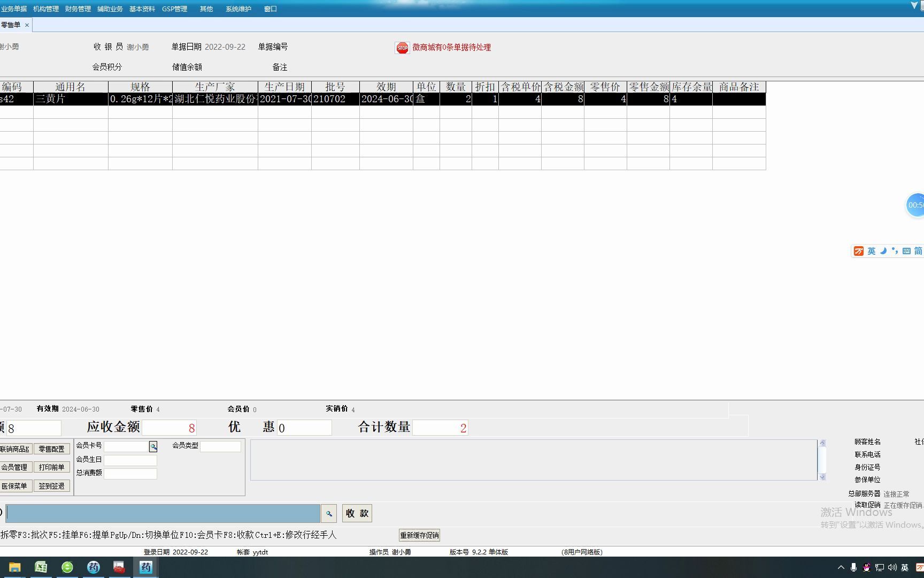Click the 英 input language tray indicator
This screenshot has width=924, height=578.
905,567
